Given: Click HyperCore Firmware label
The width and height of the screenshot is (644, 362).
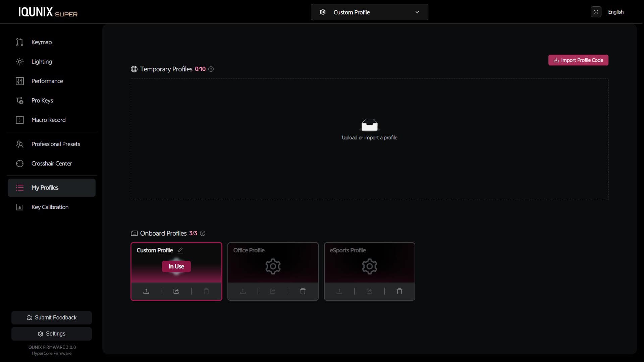Looking at the screenshot, I should pyautogui.click(x=52, y=353).
